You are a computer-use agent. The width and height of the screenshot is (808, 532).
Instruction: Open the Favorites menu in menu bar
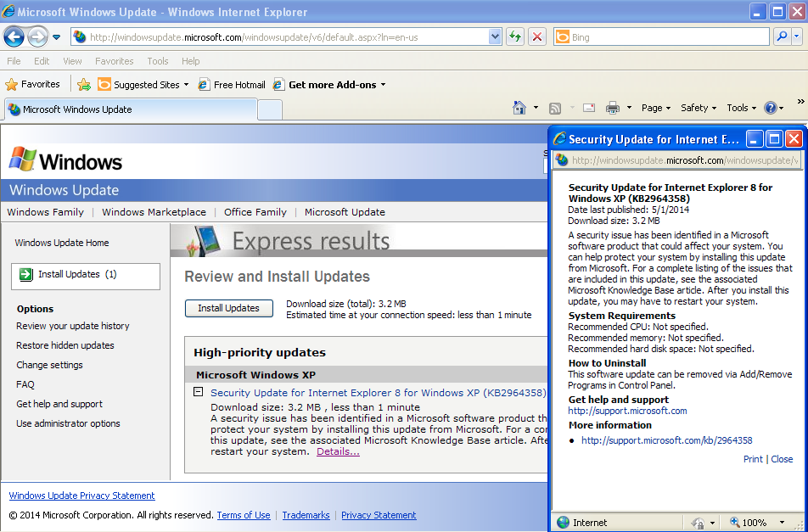pos(114,61)
